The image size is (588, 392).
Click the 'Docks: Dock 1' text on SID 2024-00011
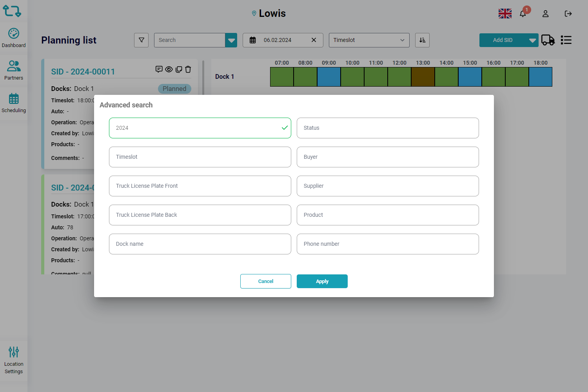pos(73,89)
